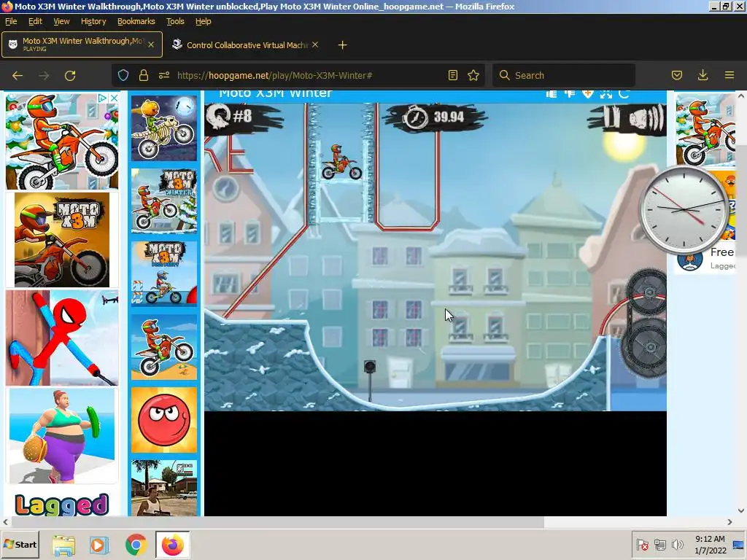Open the Firefox hamburger application menu
This screenshot has width=747, height=560.
[x=729, y=75]
